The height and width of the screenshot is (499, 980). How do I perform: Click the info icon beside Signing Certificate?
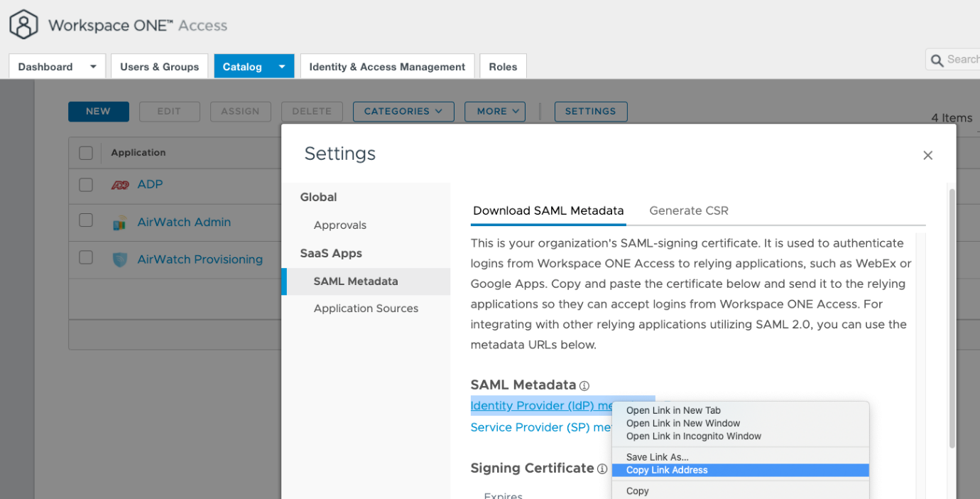tap(602, 469)
